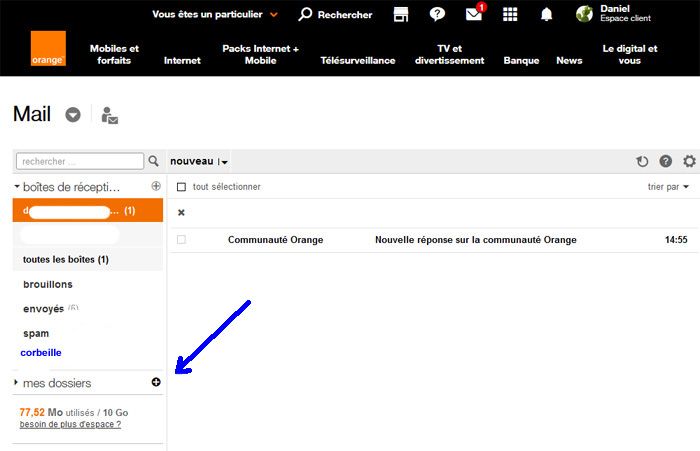700x451 pixels.
Task: Click the magnifier to search mail
Action: click(x=153, y=161)
